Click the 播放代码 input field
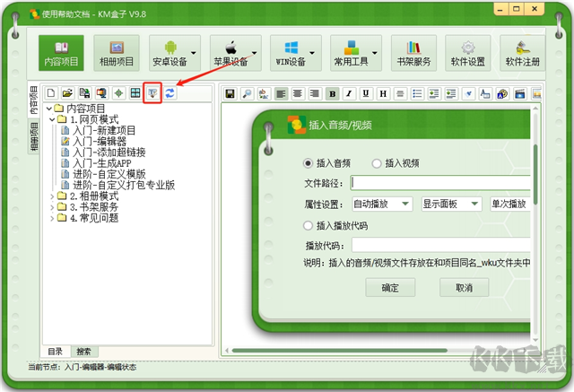 coord(441,245)
